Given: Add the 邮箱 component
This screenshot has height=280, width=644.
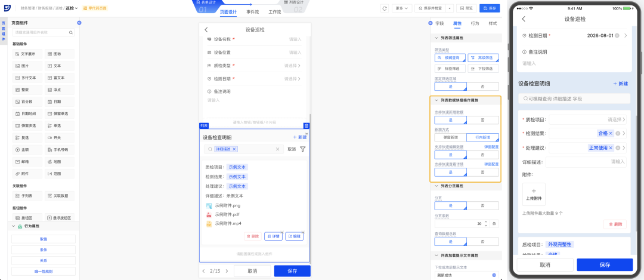Looking at the screenshot, I should coord(27,162).
